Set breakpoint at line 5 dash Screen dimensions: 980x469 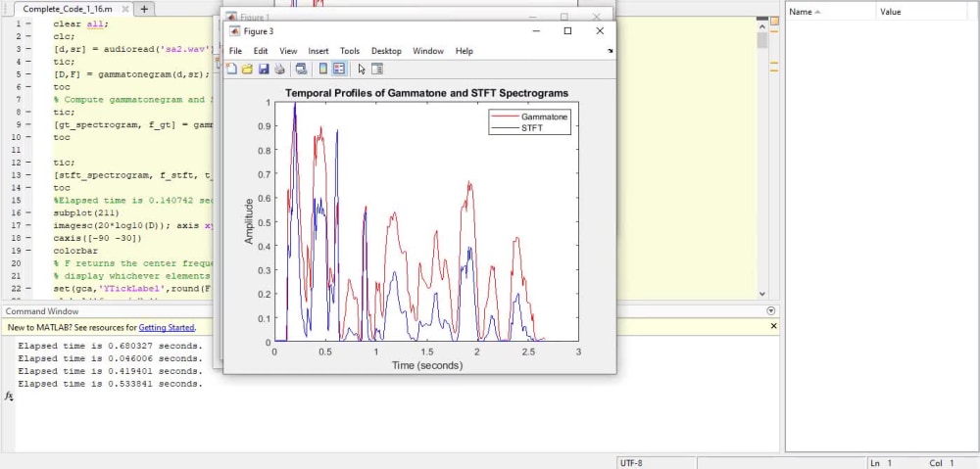pyautogui.click(x=29, y=74)
